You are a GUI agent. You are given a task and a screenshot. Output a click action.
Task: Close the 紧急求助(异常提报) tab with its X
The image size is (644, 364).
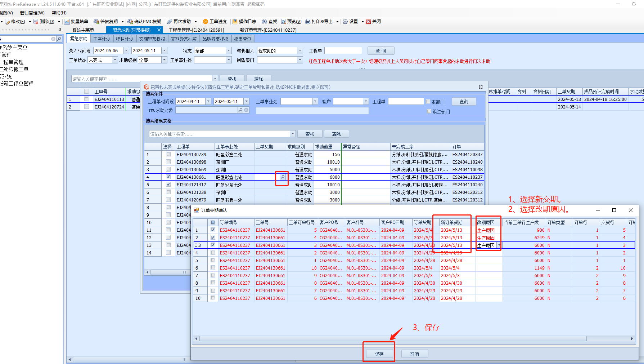[x=159, y=30]
